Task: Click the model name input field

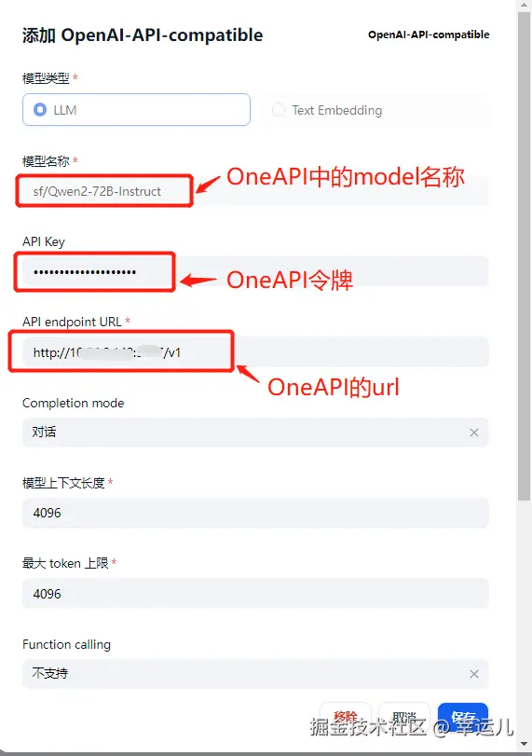Action: [x=255, y=191]
